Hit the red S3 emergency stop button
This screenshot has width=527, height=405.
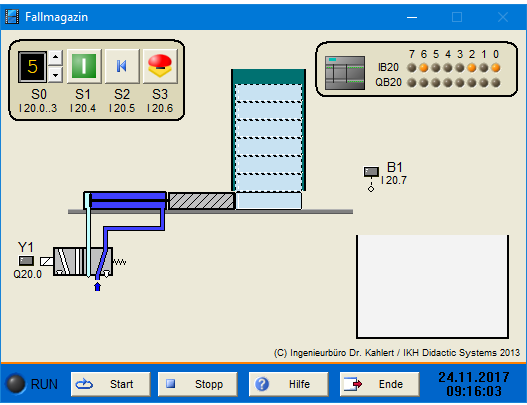pyautogui.click(x=160, y=66)
